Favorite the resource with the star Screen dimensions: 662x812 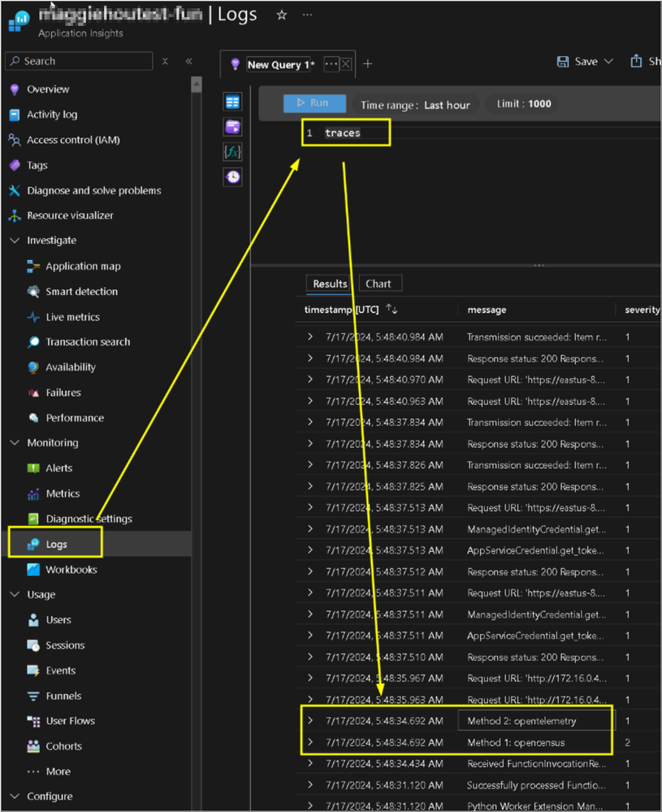[x=282, y=15]
